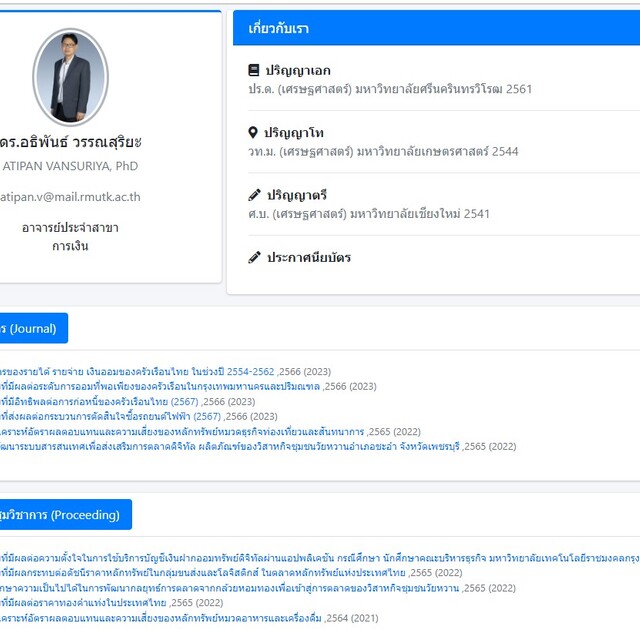
Task: Click the pencil icon beside ปริญญาตรี
Action: tap(254, 195)
